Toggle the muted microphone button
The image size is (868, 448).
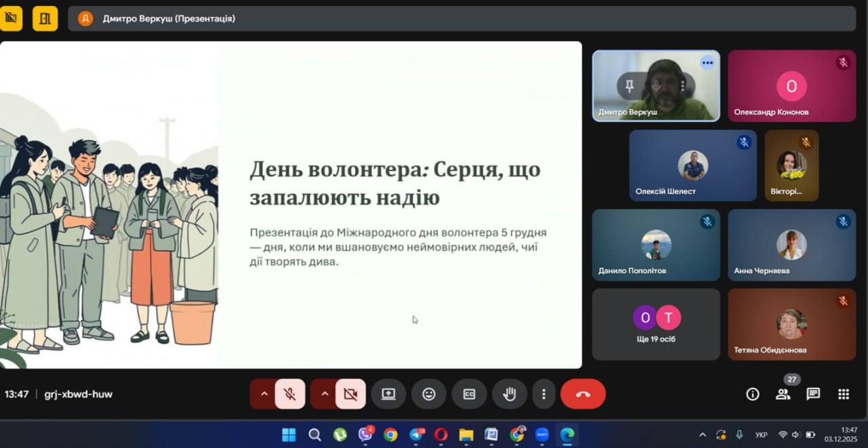(x=290, y=394)
